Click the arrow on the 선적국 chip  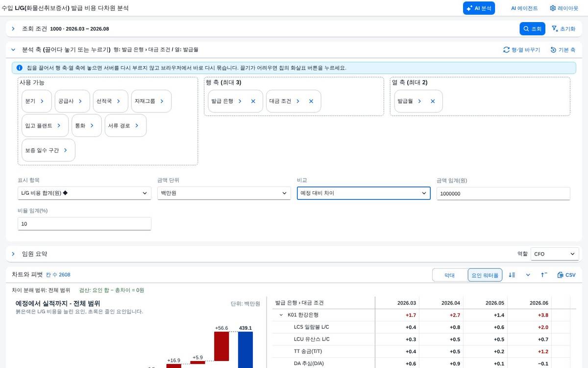(x=119, y=101)
